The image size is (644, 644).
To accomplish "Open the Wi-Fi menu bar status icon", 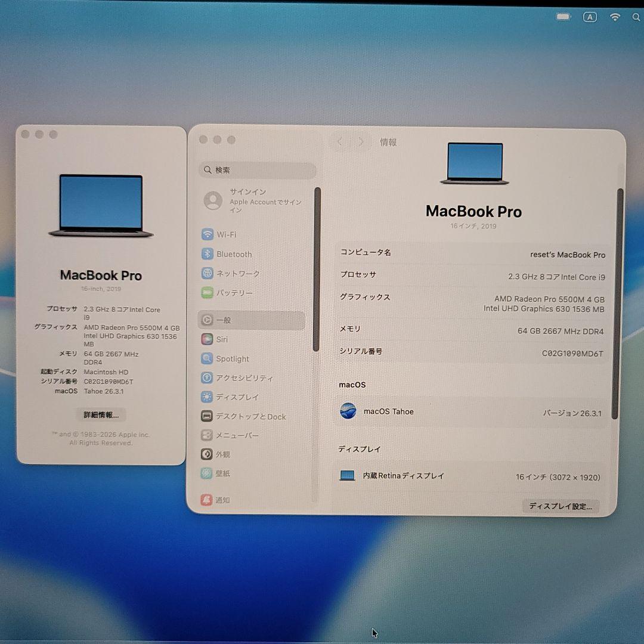I will [x=615, y=17].
